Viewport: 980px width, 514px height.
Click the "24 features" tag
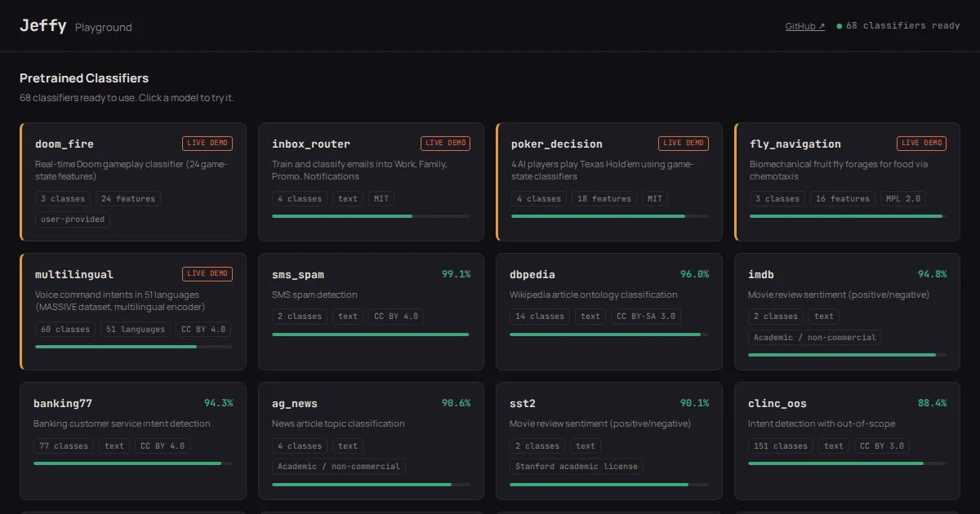click(x=128, y=199)
